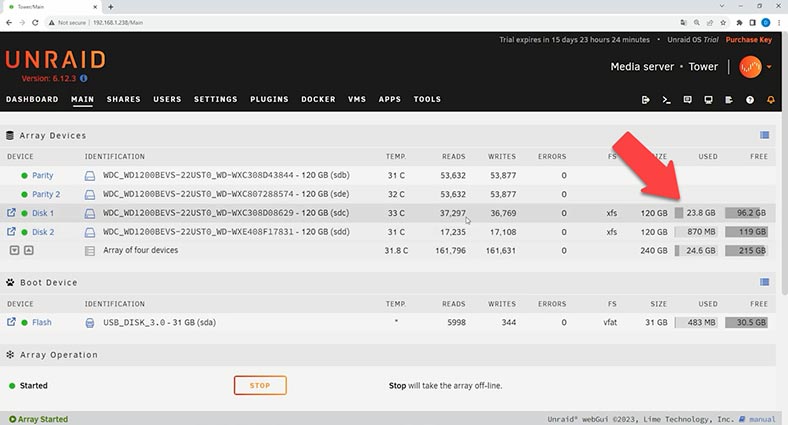Click the version info icon next to 6.12.3
The image size is (788, 425).
(83, 78)
